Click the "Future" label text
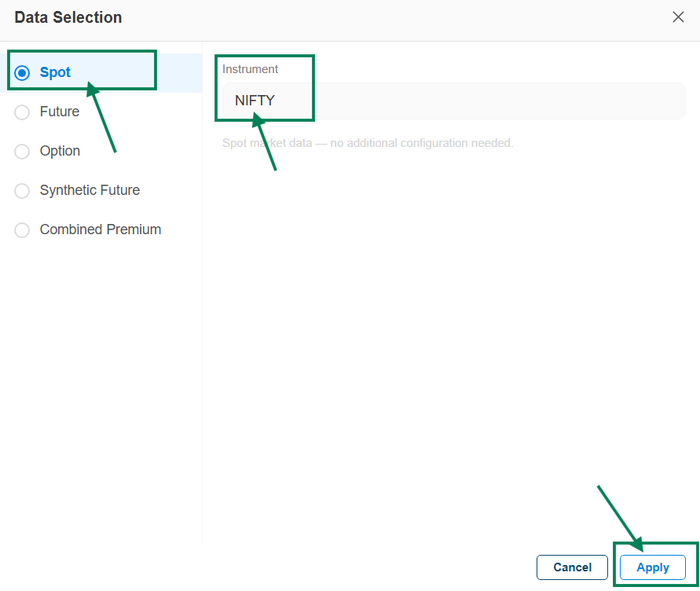 [60, 112]
